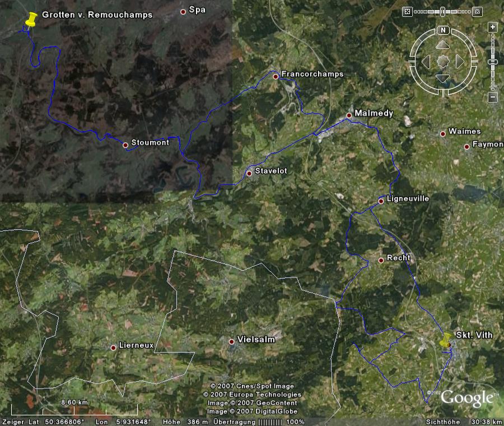This screenshot has height=426, width=504.
Task: Pan the map up with the up arrow
Action: 442,45
